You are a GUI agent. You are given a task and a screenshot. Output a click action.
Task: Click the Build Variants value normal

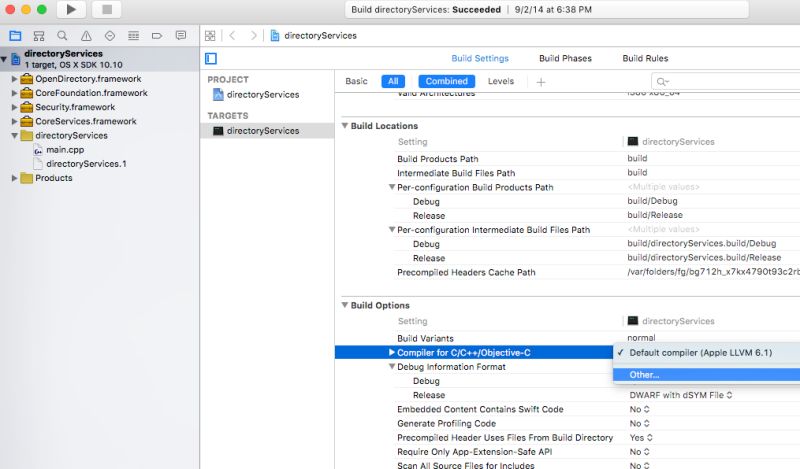click(641, 338)
